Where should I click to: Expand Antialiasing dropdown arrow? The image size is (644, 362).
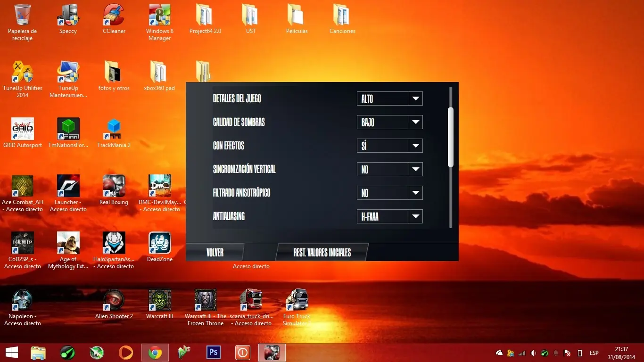click(x=415, y=216)
